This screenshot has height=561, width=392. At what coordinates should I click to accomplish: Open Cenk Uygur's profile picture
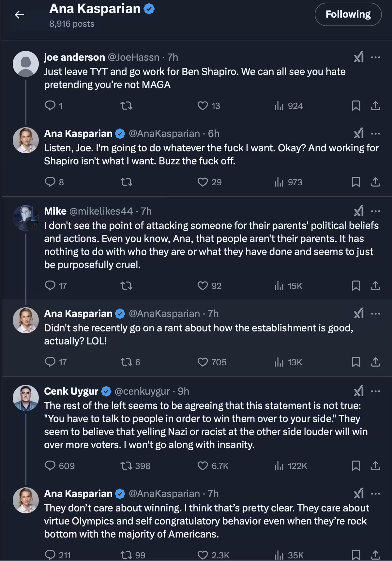[26, 398]
